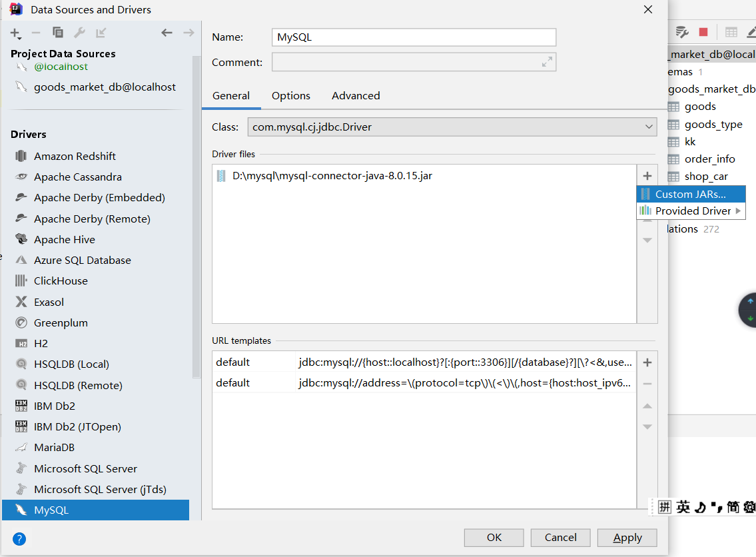Go forward with right arrow
Image resolution: width=756 pixels, height=557 pixels.
[189, 33]
